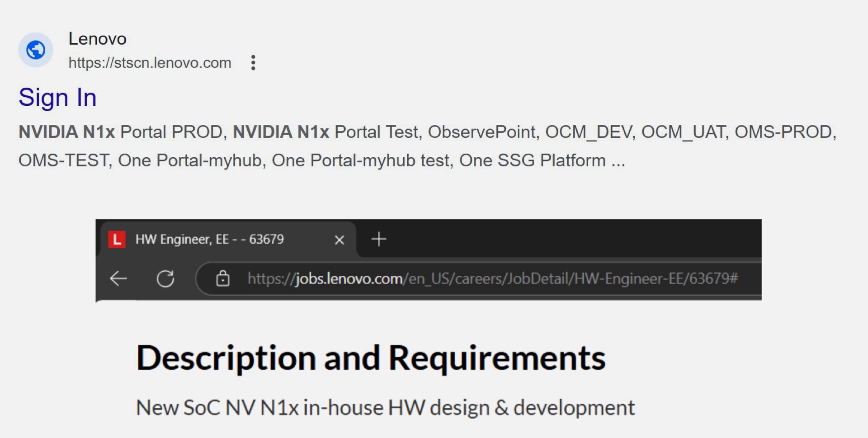
Task: Click the stscn.lenovo.com result URL
Action: click(150, 63)
